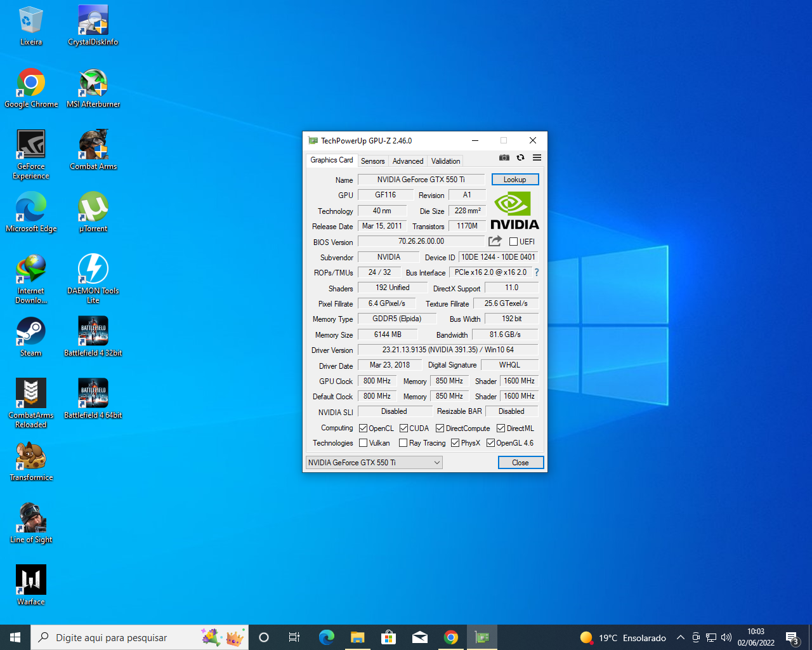Toggle the CUDA checkbox

(403, 428)
